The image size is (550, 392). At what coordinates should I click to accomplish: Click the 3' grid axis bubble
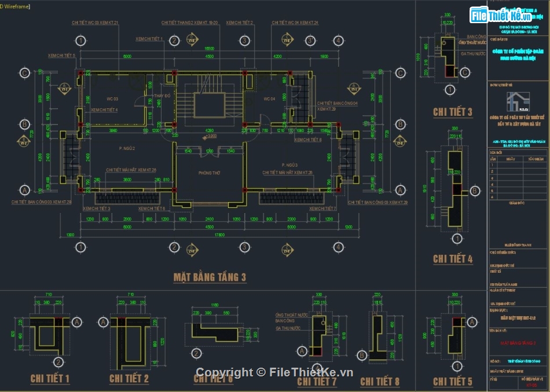pos(310,41)
